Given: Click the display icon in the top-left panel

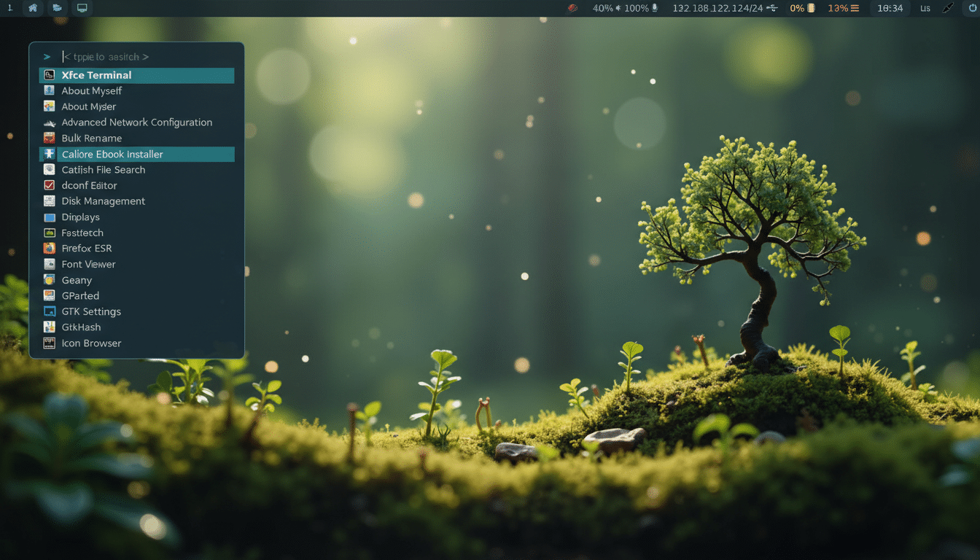Looking at the screenshot, I should [x=82, y=8].
